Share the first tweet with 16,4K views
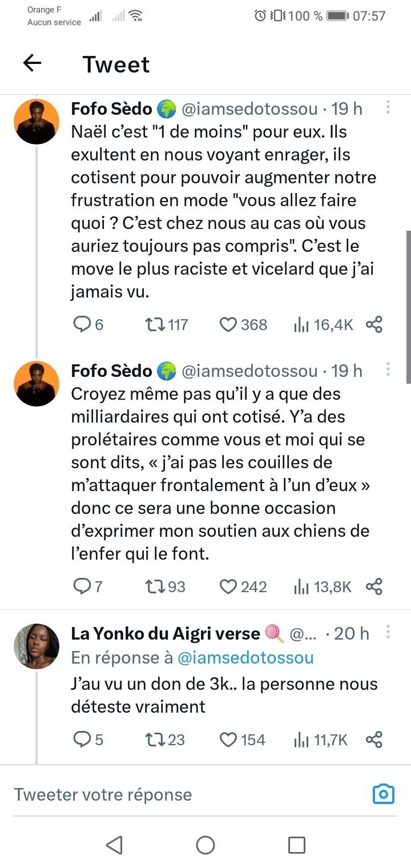The width and height of the screenshot is (411, 868). click(x=374, y=325)
